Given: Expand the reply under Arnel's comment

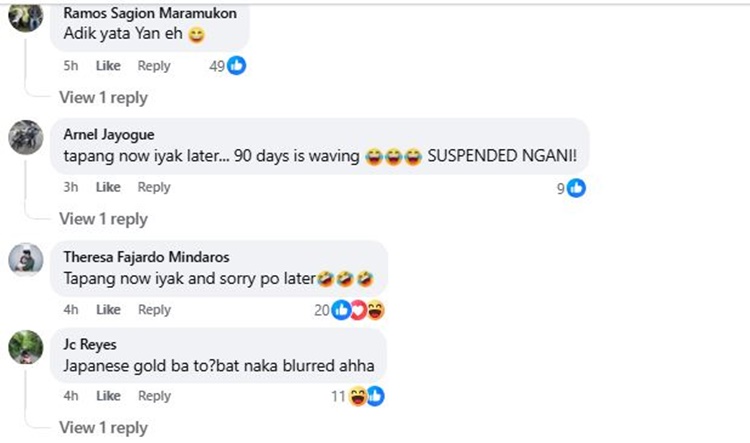Looking at the screenshot, I should click(x=103, y=219).
